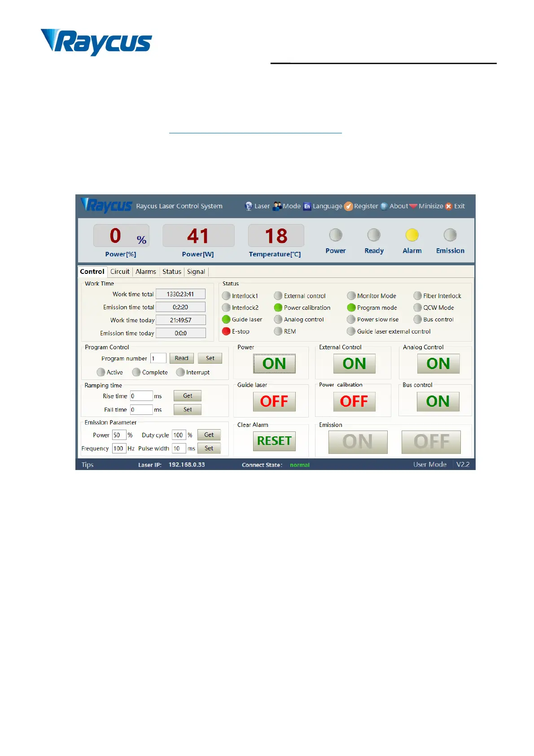
Task: Toggle the Guide laser OFF button
Action: [274, 401]
